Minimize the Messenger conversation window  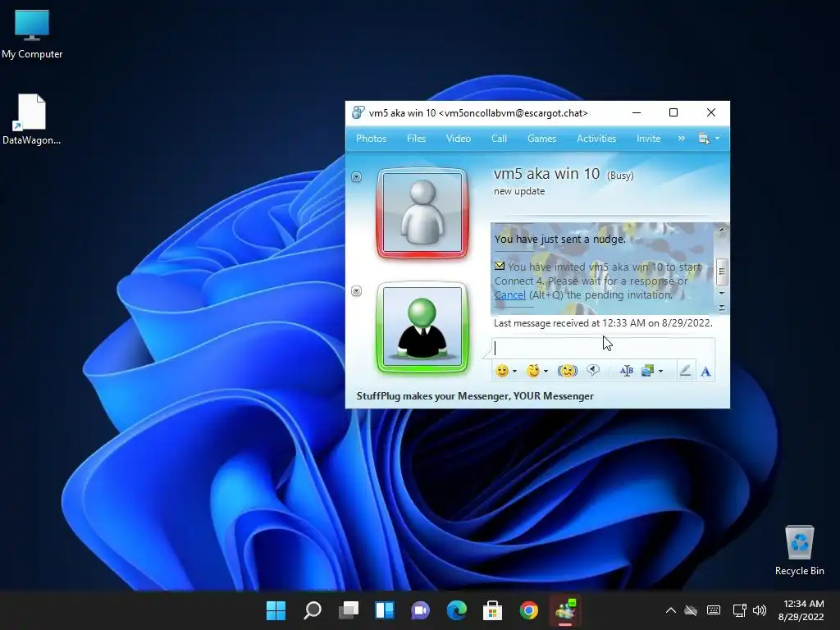click(x=637, y=112)
